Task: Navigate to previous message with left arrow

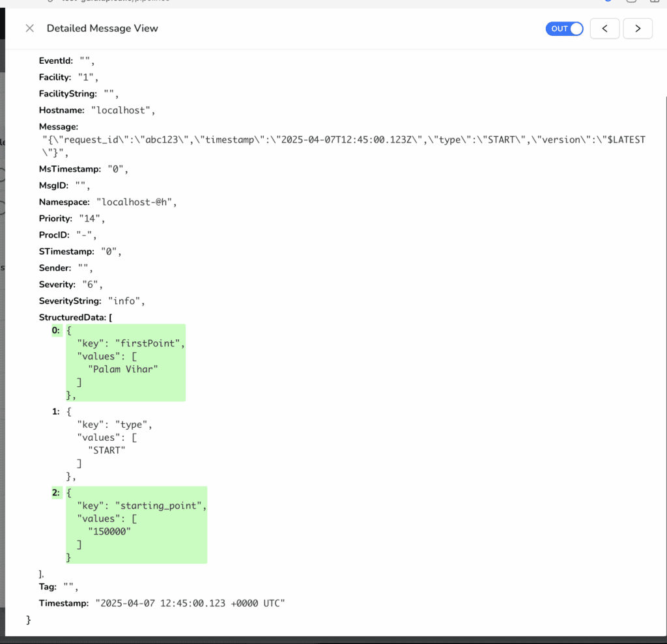Action: click(x=604, y=28)
